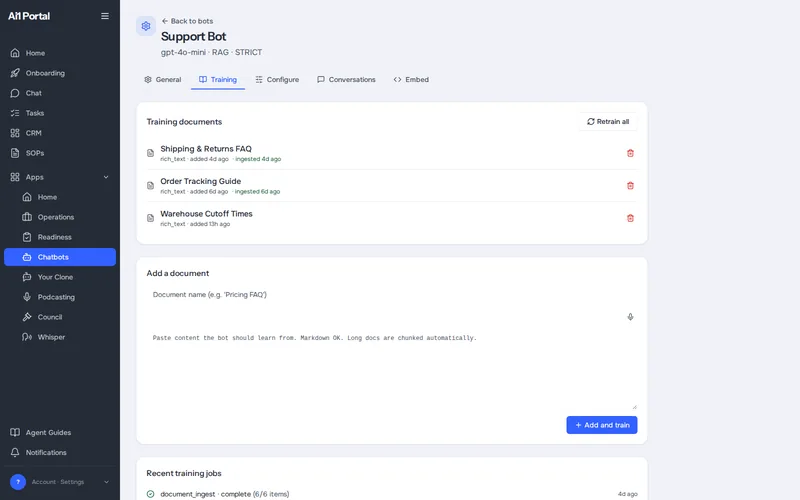Click 'gpt-4o-mini · RAG · STRICT' subtitle
Screen dimensions: 800x500
(211, 52)
